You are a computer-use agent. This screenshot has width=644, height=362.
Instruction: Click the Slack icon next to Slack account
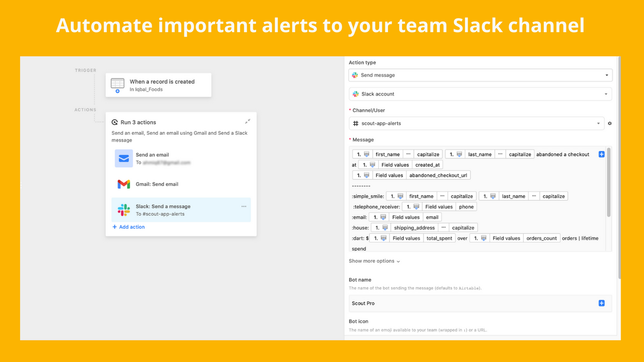click(355, 94)
